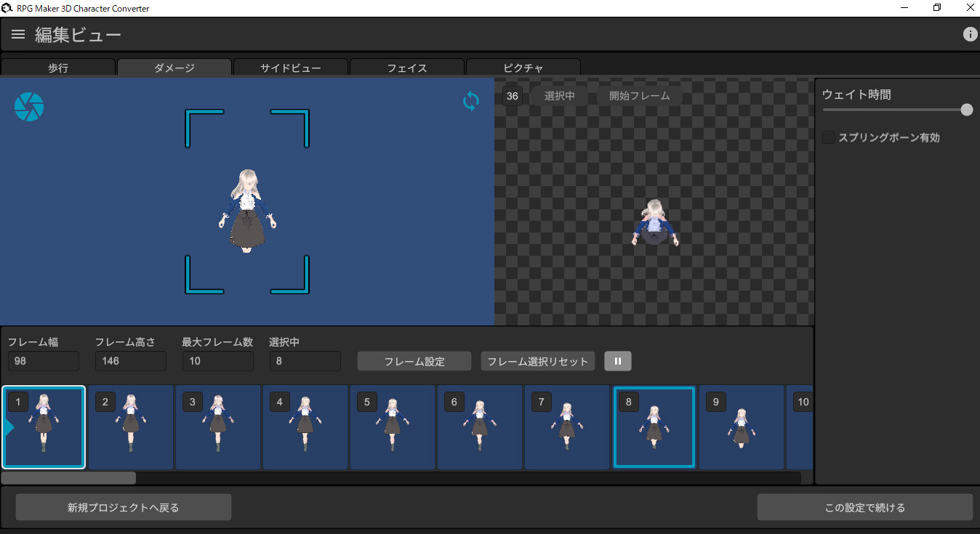Select the ピクチャ tab

click(x=523, y=68)
